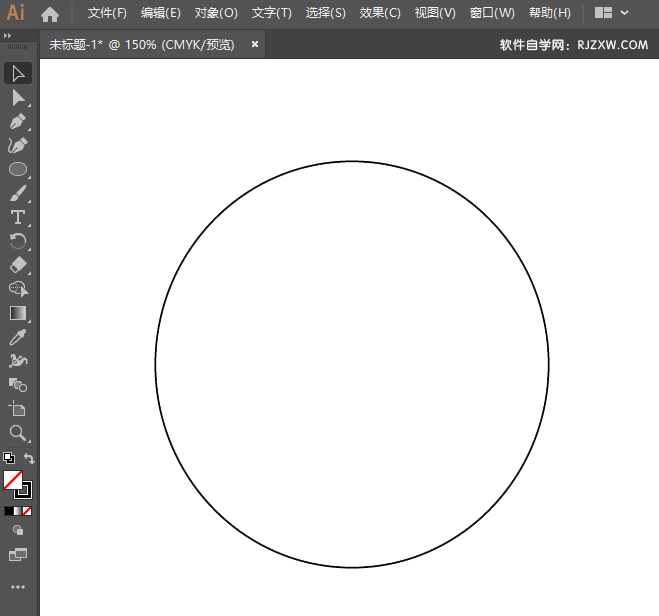The image size is (659, 616).
Task: Open the 文字(T) menu
Action: click(x=272, y=13)
